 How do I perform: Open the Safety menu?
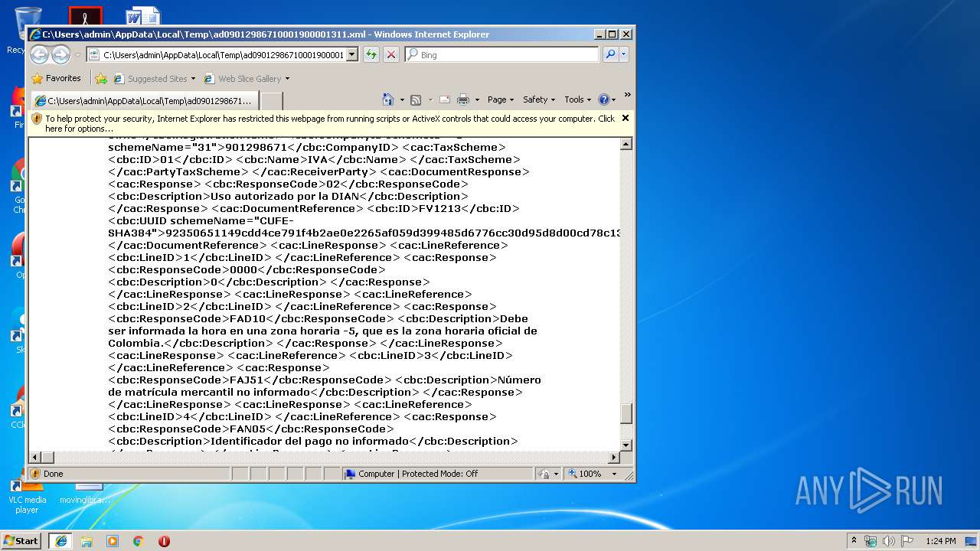coord(539,99)
